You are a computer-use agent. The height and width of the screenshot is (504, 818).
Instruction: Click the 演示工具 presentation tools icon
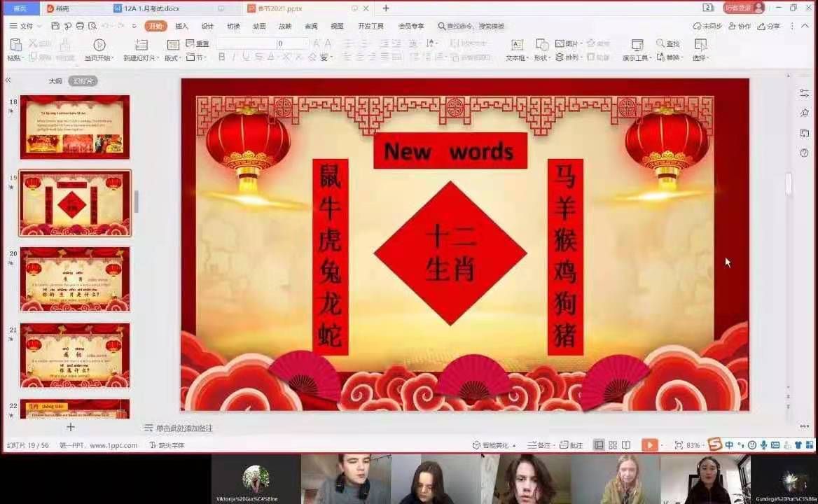tap(637, 45)
